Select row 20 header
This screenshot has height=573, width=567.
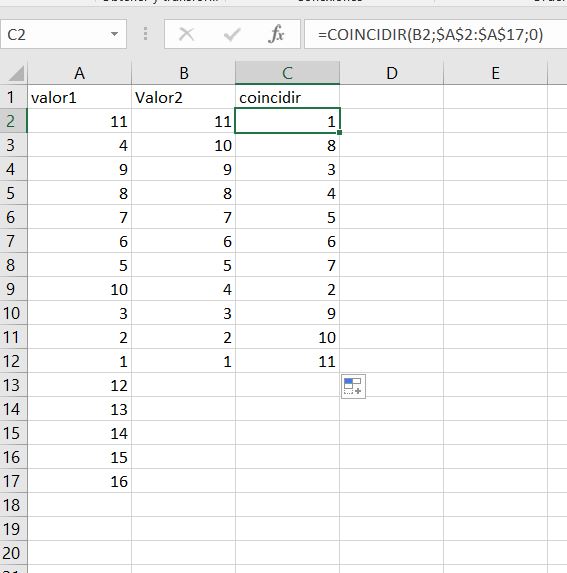point(14,553)
